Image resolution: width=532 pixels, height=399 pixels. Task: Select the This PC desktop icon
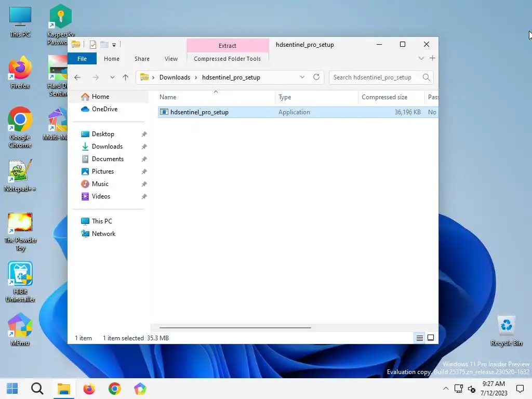(x=20, y=22)
